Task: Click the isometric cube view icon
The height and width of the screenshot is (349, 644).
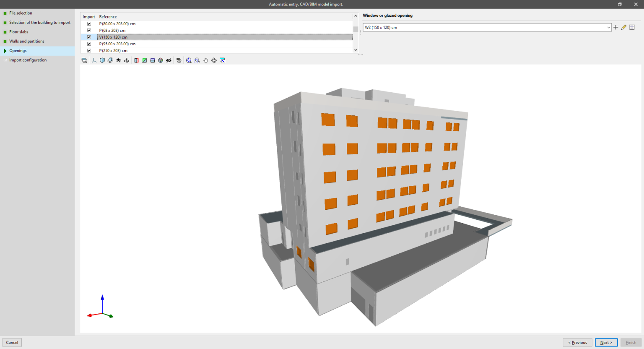Action: coord(101,60)
